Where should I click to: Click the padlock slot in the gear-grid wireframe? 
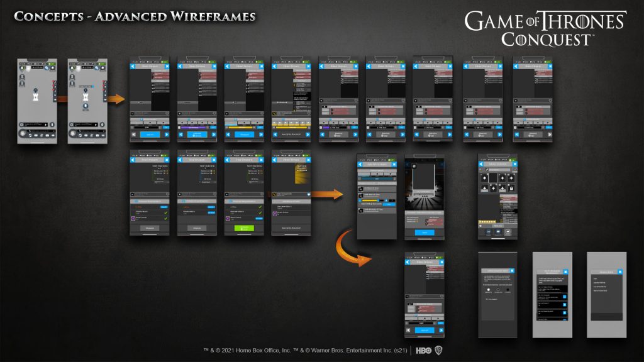pyautogui.click(x=511, y=189)
